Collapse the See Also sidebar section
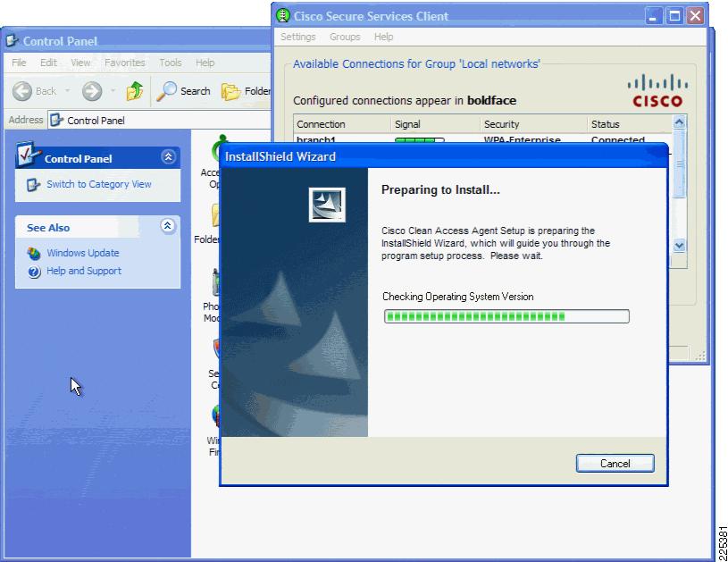Screen dimensions: 728x562 pyautogui.click(x=168, y=226)
